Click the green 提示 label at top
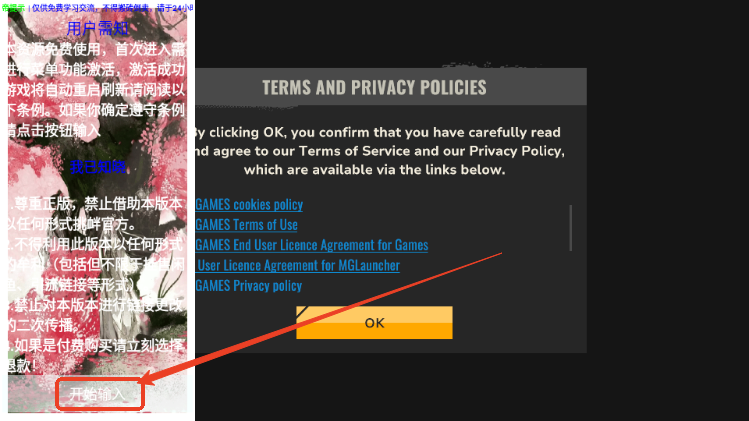749x421 pixels. 13,8
